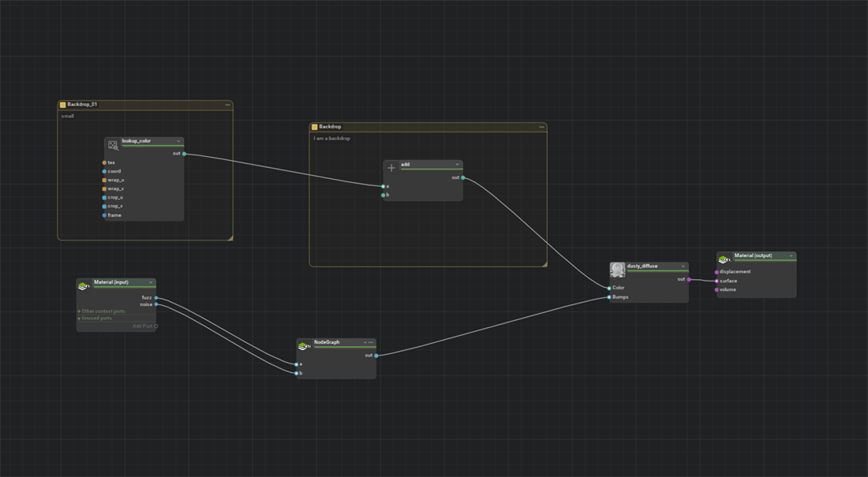Click the volume port on Material output
Image resolution: width=868 pixels, height=477 pixels.
pyautogui.click(x=716, y=290)
